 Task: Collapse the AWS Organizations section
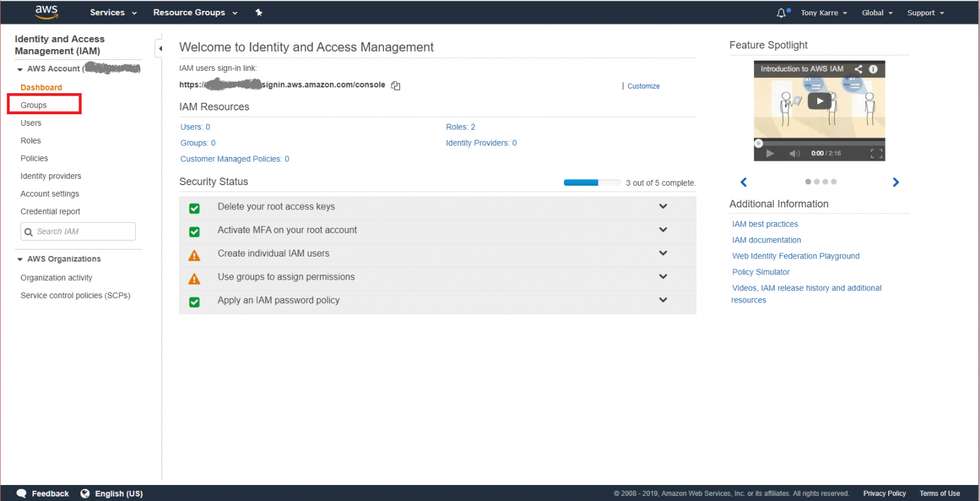pos(19,258)
